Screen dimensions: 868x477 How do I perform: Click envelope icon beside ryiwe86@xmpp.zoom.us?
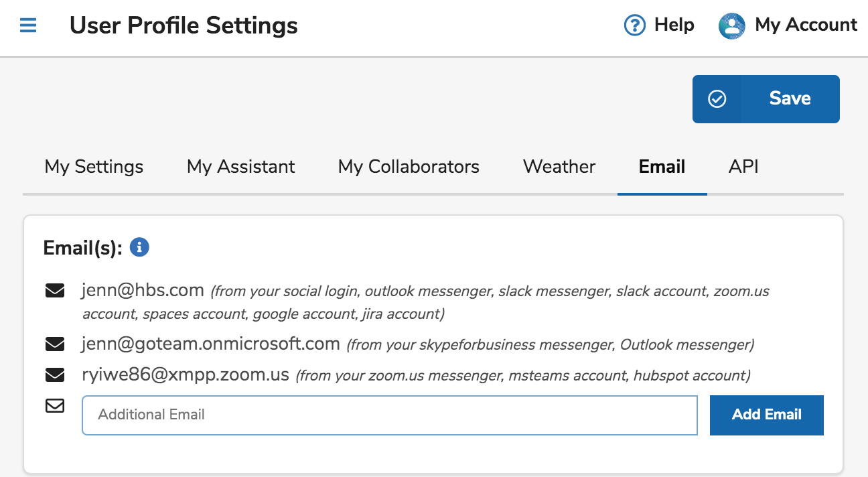(55, 374)
